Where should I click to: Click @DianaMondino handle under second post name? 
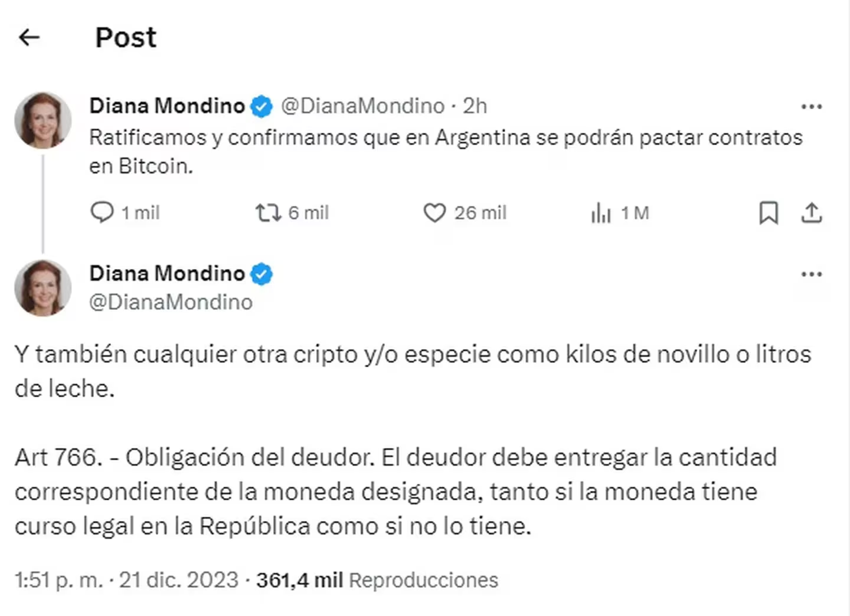[x=171, y=302]
